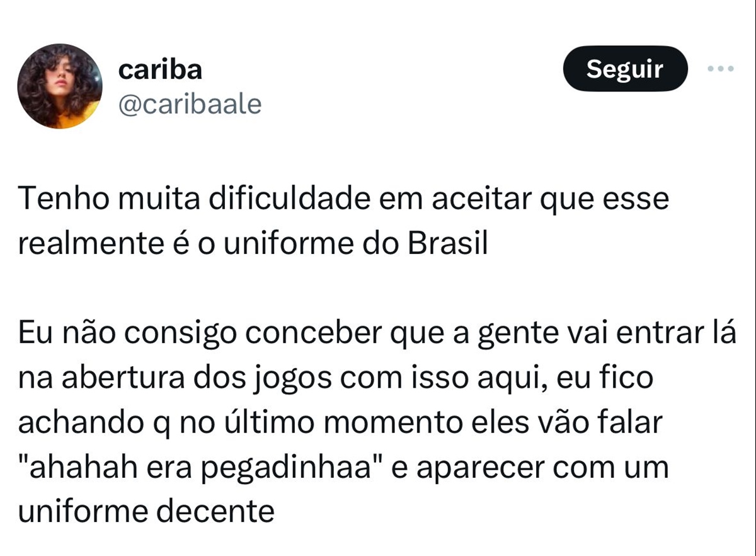Open the three-dot more options menu
756x556 pixels.
pos(721,69)
